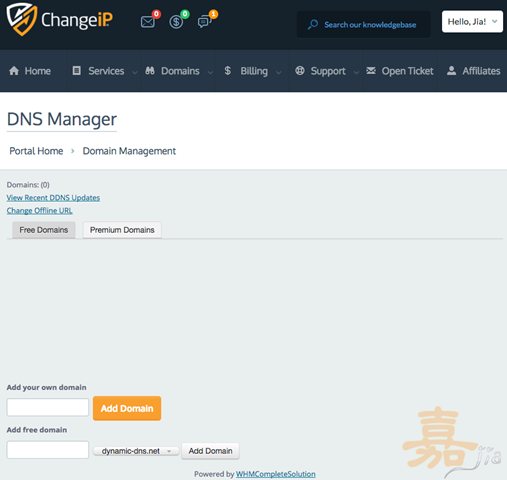
Task: Open the Billing menu item
Action: coord(254,71)
